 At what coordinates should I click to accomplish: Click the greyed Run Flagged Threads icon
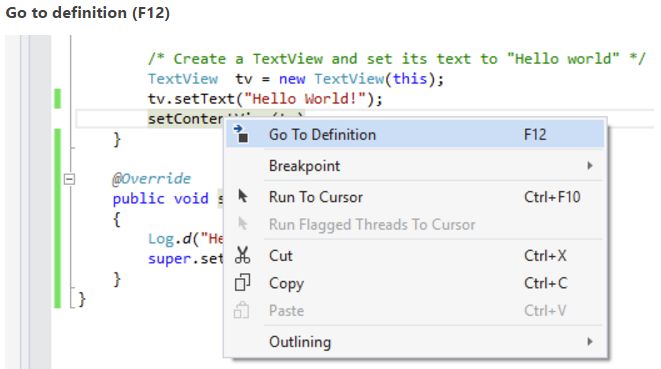[242, 224]
